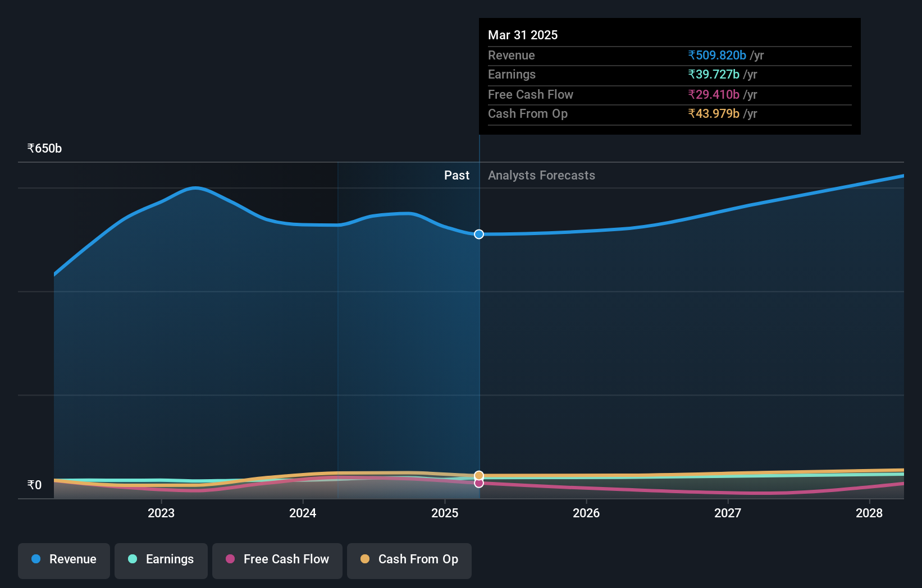The image size is (922, 588).
Task: Click the 2026 x-axis label
Action: pos(586,513)
